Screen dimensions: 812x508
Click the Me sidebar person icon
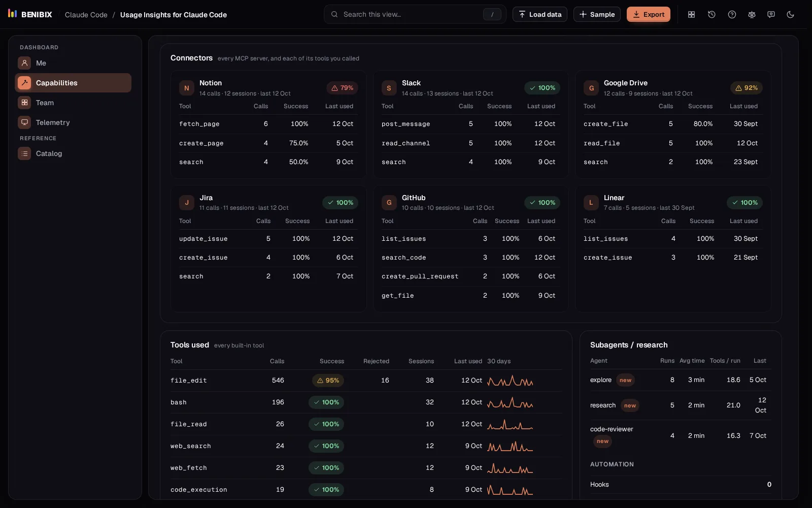(x=24, y=63)
